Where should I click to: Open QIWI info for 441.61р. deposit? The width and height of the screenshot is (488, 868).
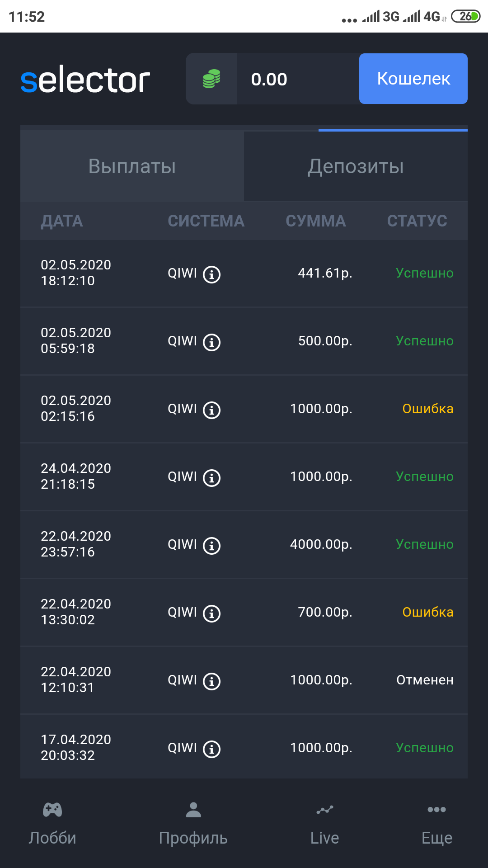pos(211,274)
